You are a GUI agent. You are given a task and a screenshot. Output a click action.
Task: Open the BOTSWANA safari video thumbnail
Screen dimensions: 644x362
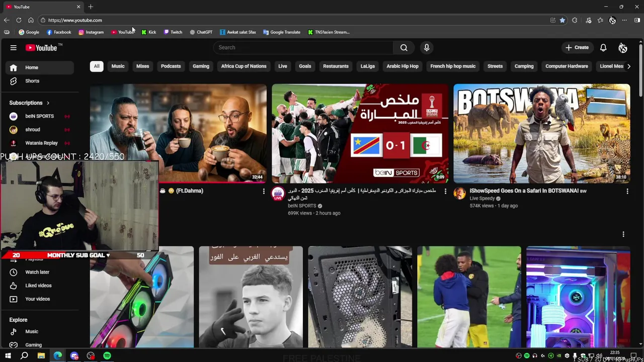542,133
